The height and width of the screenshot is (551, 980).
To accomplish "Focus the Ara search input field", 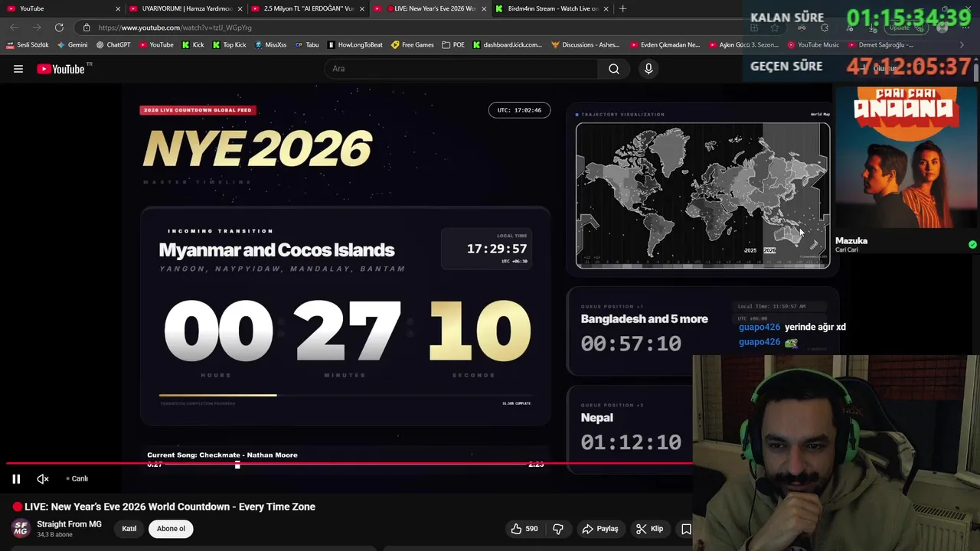I will point(461,69).
